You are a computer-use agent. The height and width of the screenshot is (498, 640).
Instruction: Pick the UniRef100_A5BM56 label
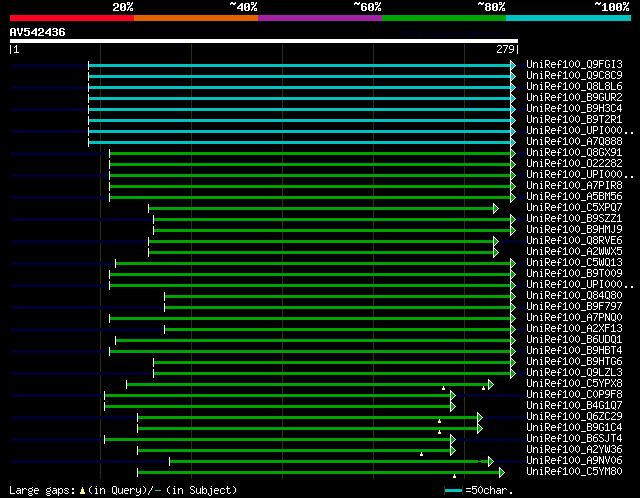coord(574,197)
